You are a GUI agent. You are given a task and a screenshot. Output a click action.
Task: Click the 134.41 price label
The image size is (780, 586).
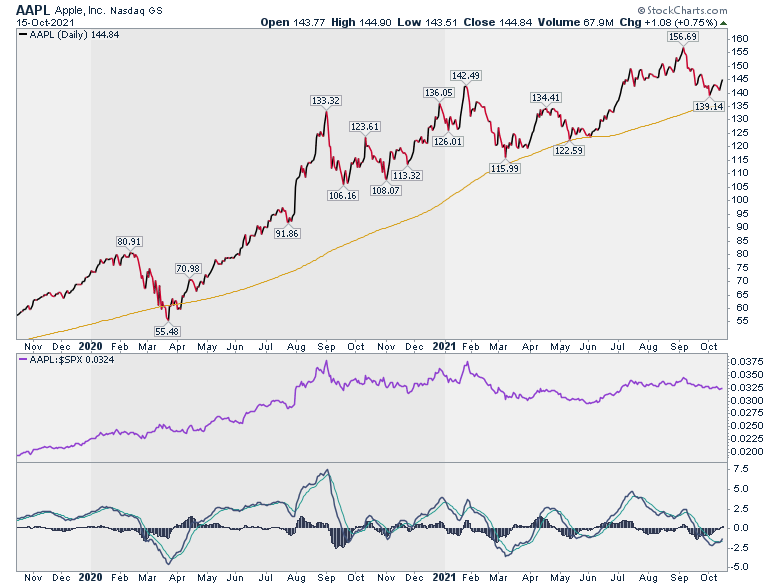pyautogui.click(x=546, y=98)
